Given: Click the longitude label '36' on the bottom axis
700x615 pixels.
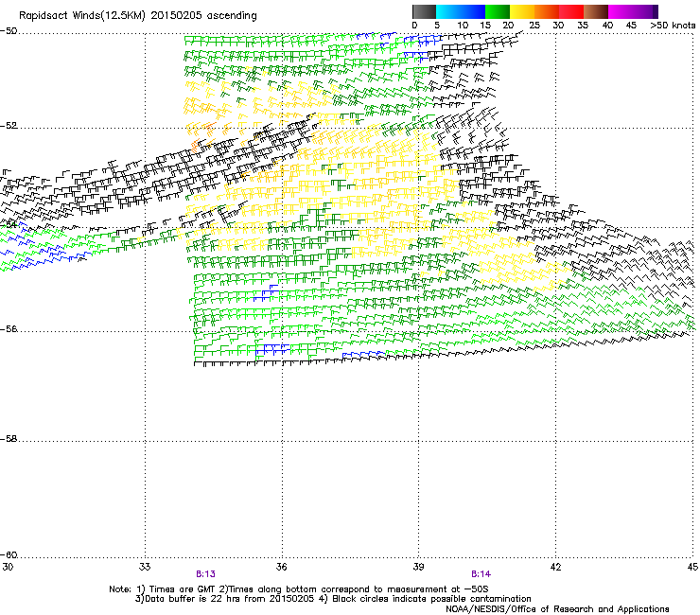Looking at the screenshot, I should point(282,567).
